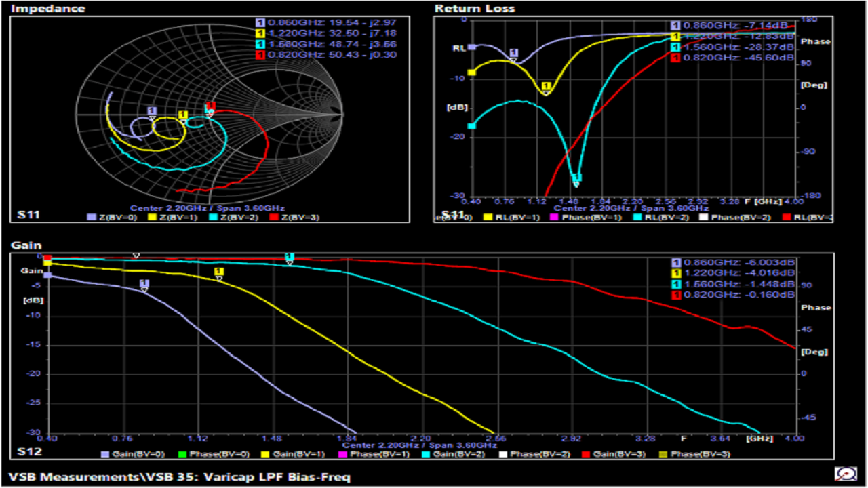Click the 0.860GHz: -6.003dB gain readout
Screen dimensions: 868x488
733,262
